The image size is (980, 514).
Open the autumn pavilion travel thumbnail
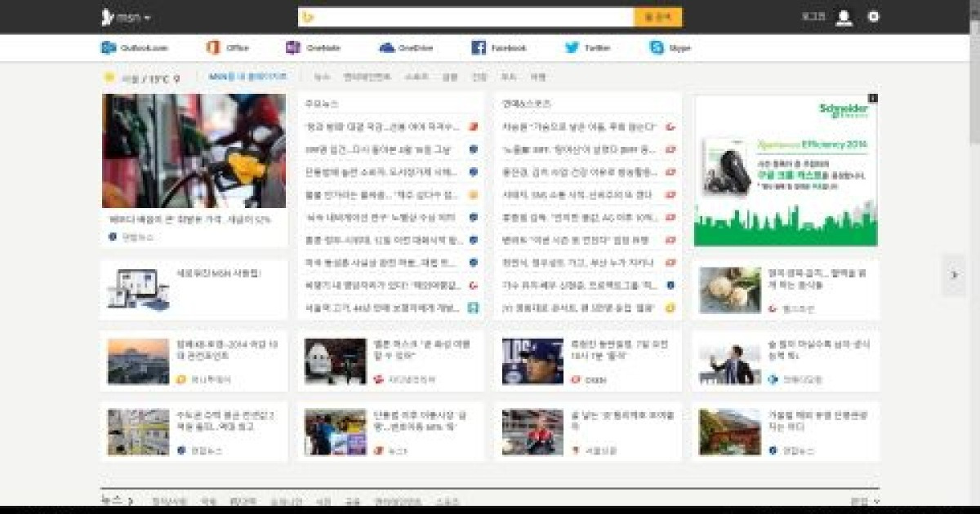pyautogui.click(x=729, y=432)
